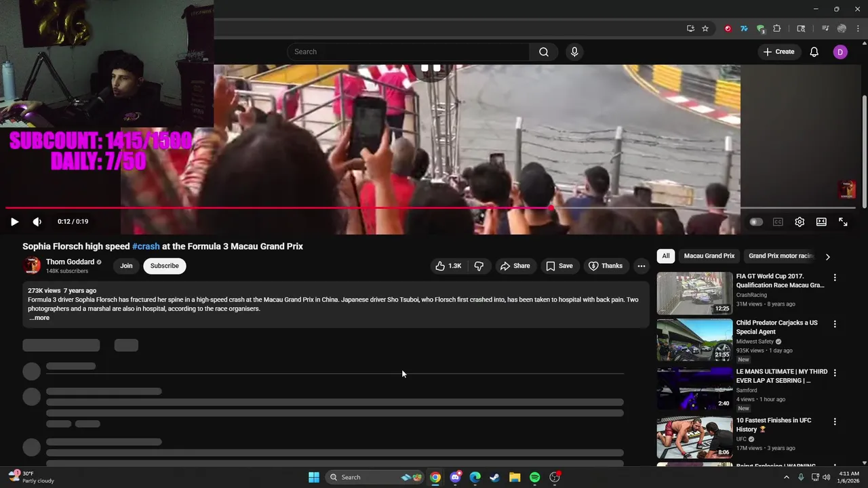
Task: Toggle the autoplay switch in player
Action: (x=756, y=222)
